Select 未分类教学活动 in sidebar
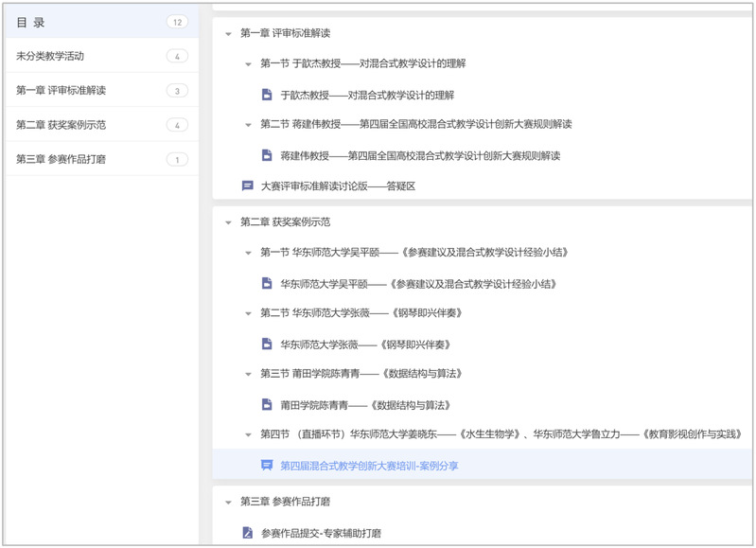 coord(102,56)
